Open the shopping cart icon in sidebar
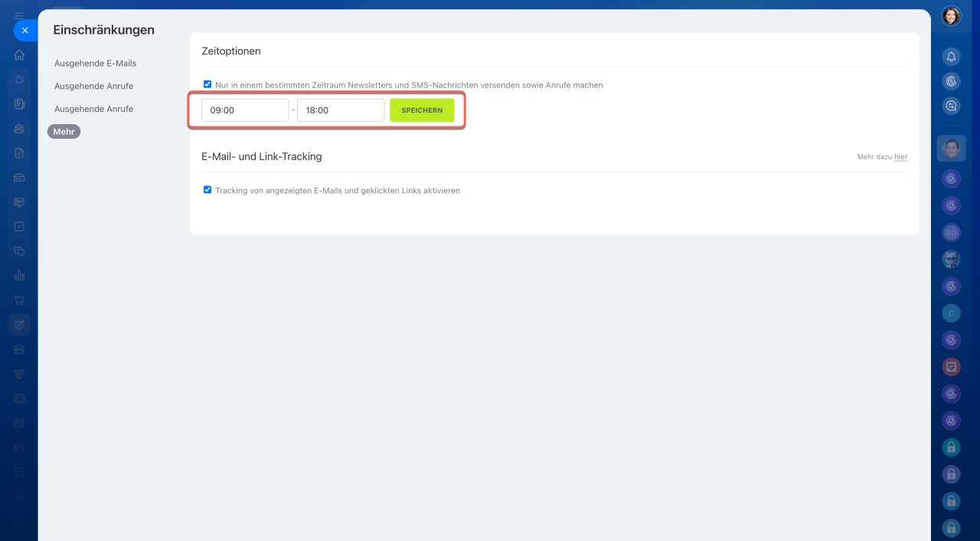 pos(19,300)
